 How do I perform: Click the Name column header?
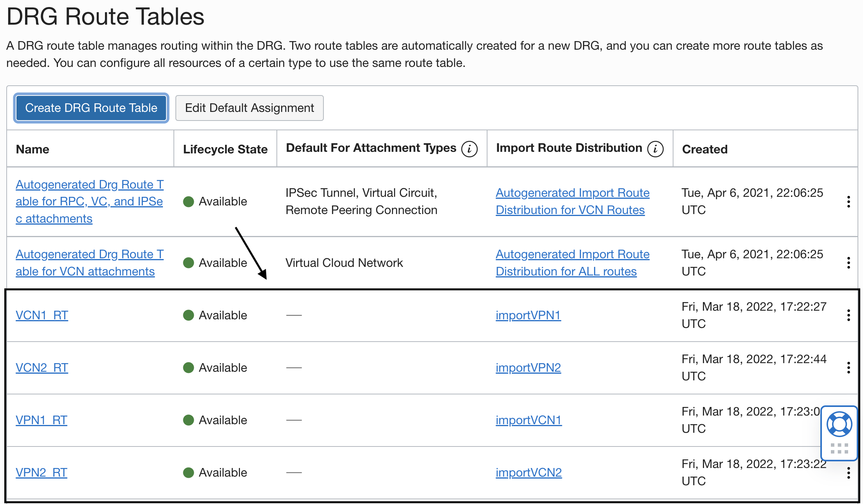[32, 149]
